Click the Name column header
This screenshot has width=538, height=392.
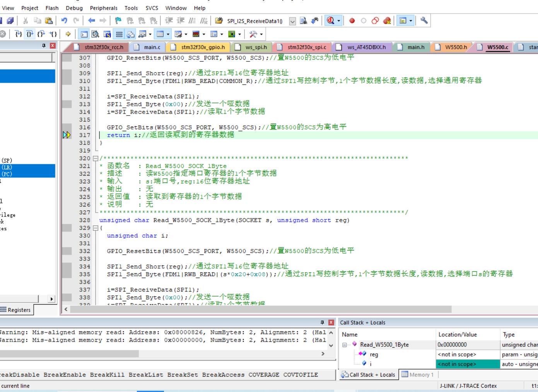[387, 334]
